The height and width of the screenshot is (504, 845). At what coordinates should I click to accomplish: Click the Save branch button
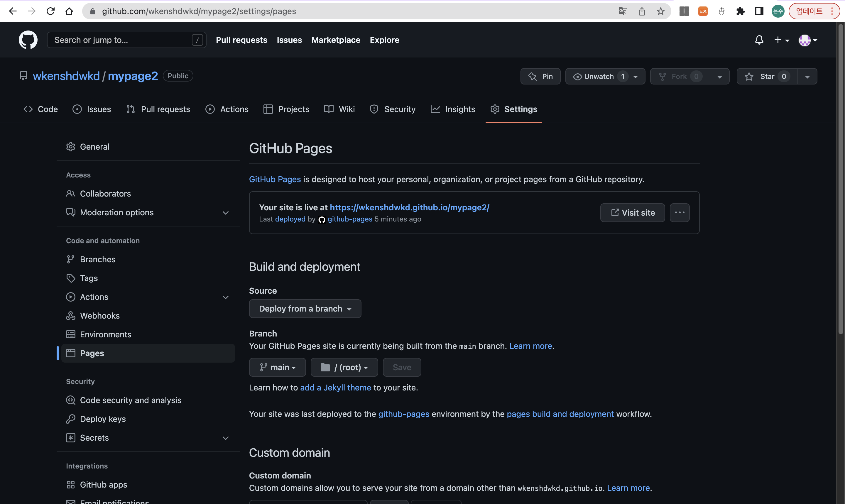click(x=402, y=368)
